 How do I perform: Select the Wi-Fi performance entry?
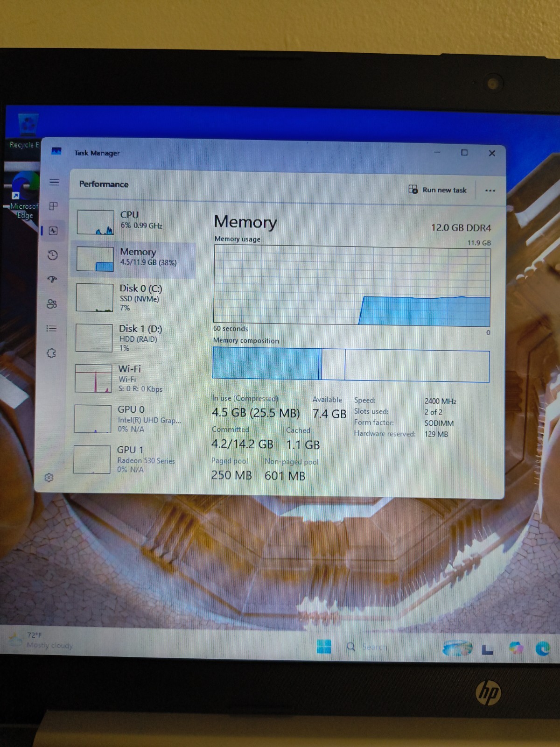(x=133, y=378)
